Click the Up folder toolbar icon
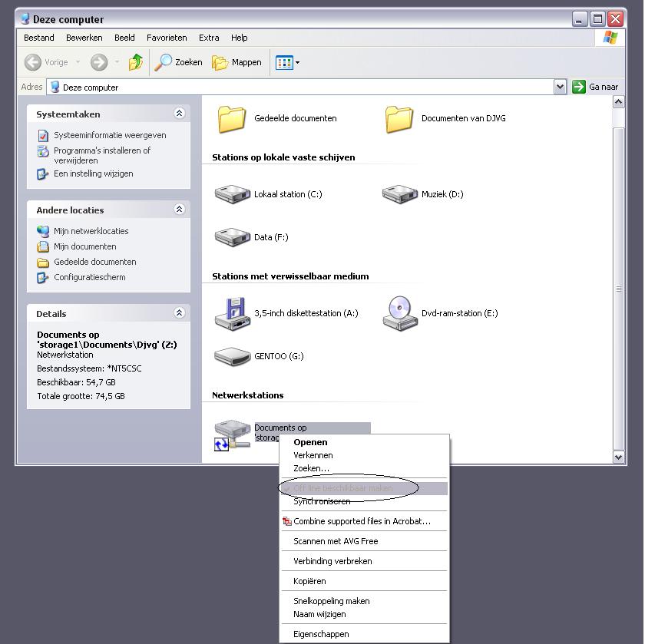Image resolution: width=645 pixels, height=644 pixels. coord(136,62)
